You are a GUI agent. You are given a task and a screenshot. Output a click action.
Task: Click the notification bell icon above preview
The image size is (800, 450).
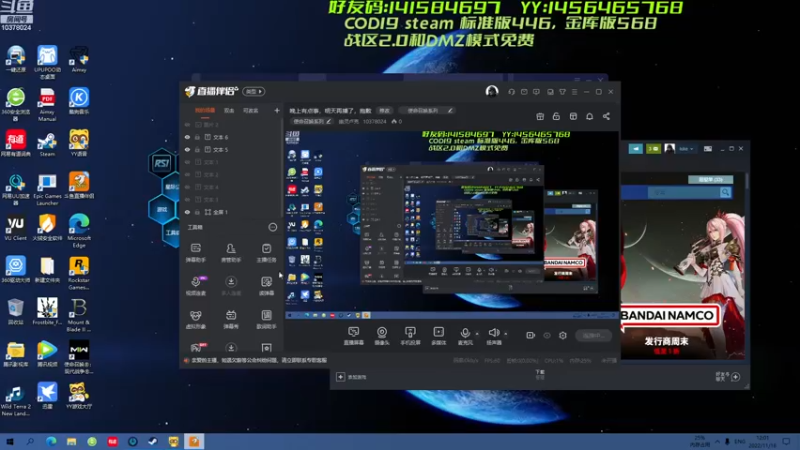tap(589, 116)
